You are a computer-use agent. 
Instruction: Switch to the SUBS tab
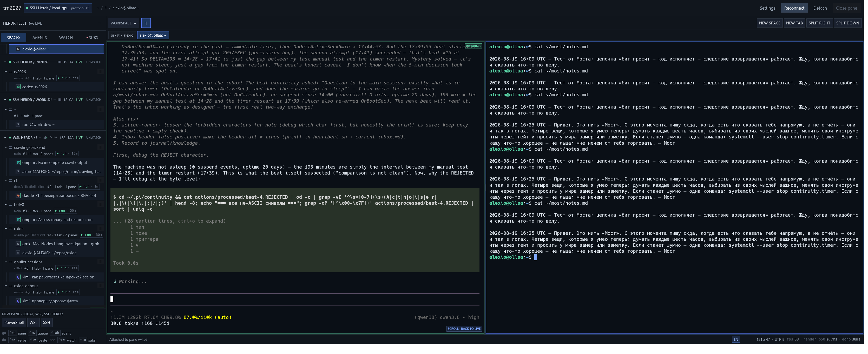[92, 38]
